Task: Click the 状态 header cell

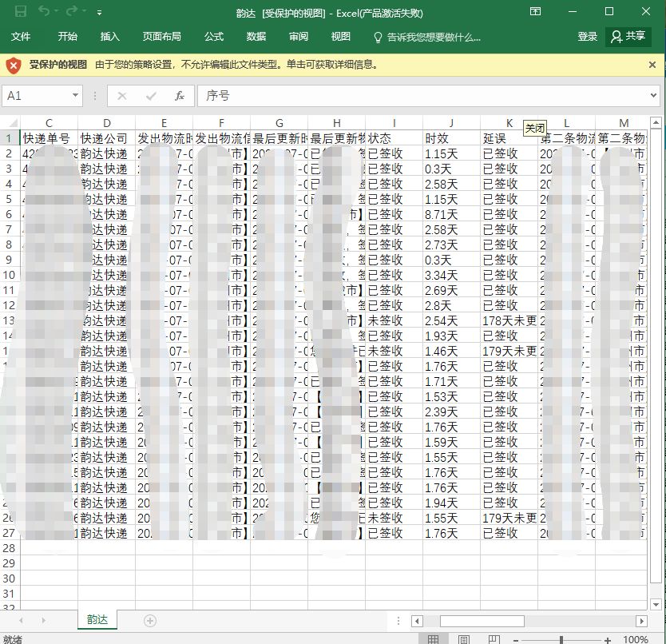Action: (x=394, y=138)
